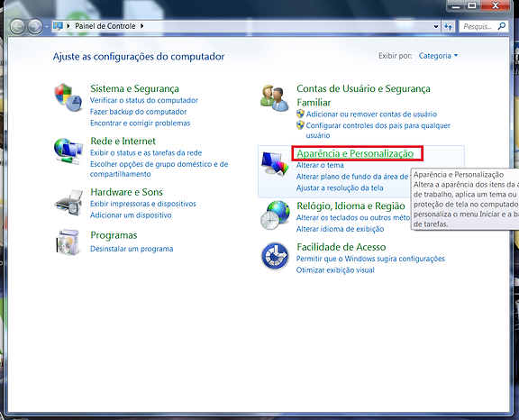
Task: Open the address bar history dropdown
Action: [436, 26]
